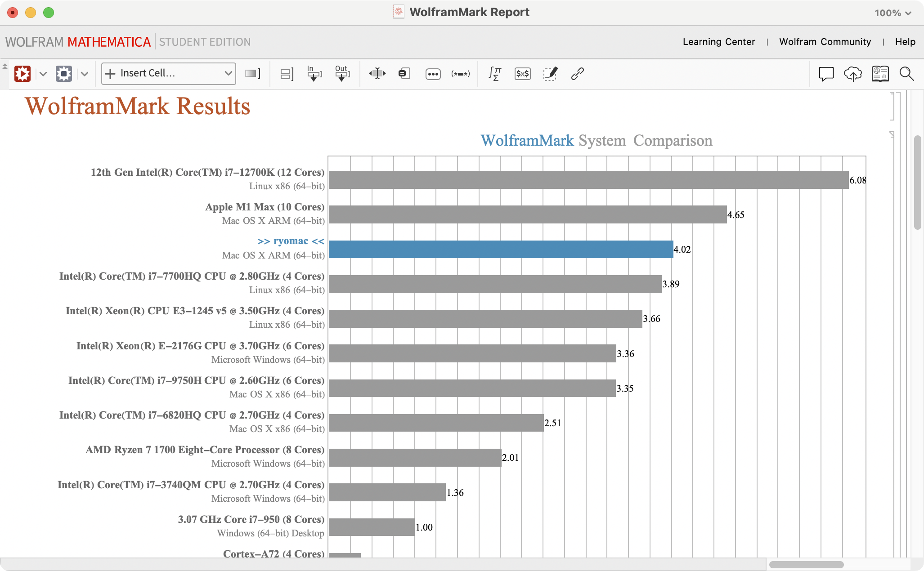The width and height of the screenshot is (924, 571).
Task: Click the 3.89 score value
Action: (671, 284)
